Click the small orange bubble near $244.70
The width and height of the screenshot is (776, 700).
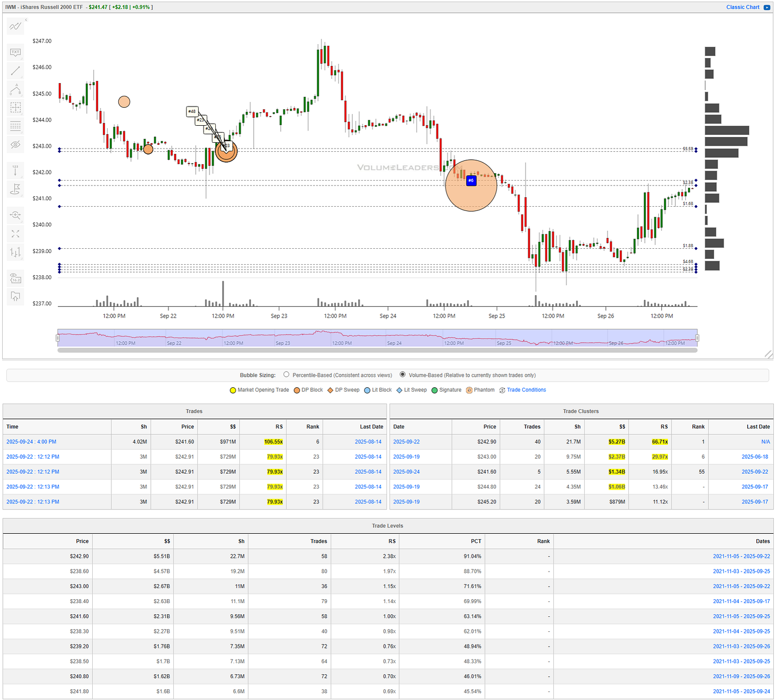coord(124,102)
